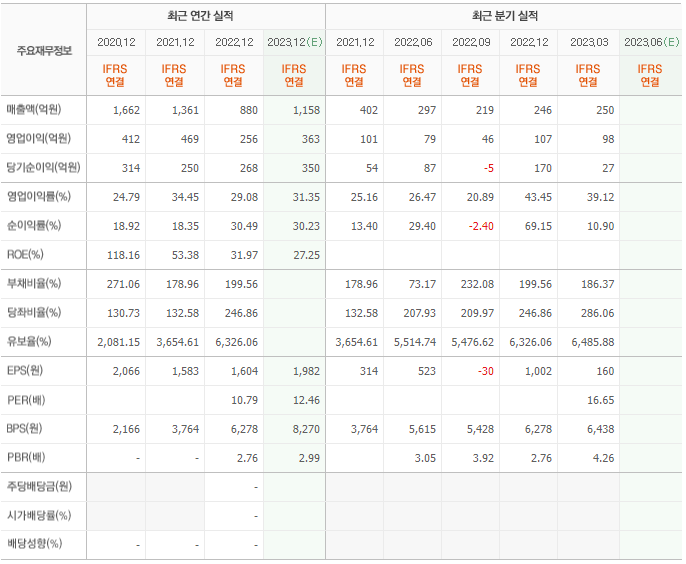Select estimated operating profit 363
Viewport: 686px width, 564px height.
311,139
